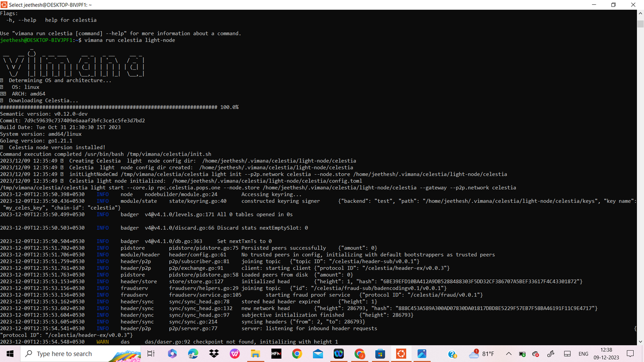Select the active Ubuntu terminal taskbar icon
Image resolution: width=644 pixels, height=362 pixels.
(x=401, y=354)
